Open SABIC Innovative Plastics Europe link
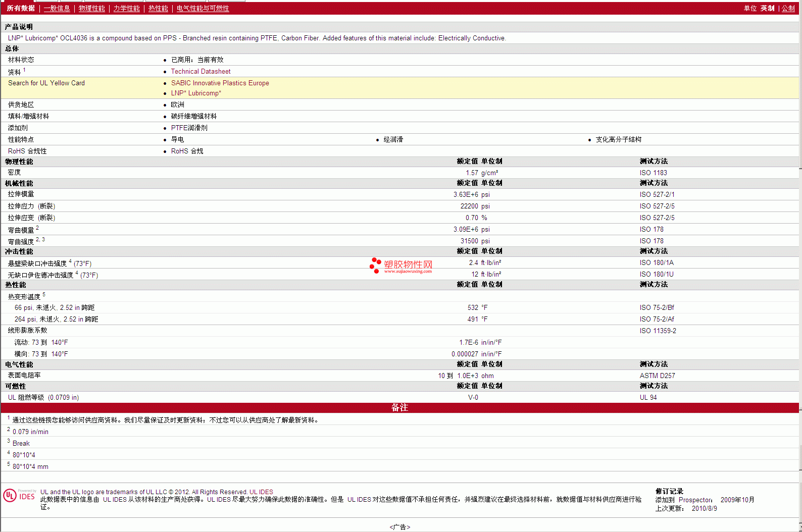Viewport: 802px width, 532px height. pyautogui.click(x=220, y=83)
